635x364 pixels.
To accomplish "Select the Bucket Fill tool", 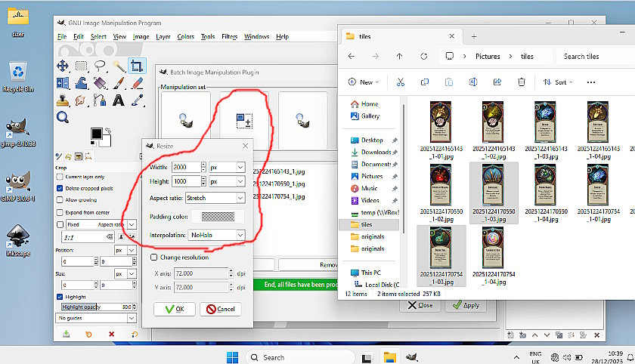I will coord(100,83).
